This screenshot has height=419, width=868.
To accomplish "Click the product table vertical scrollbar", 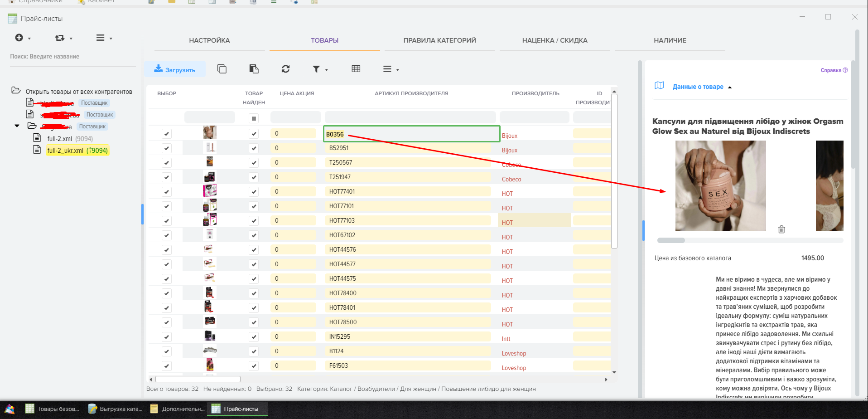I will [x=614, y=171].
